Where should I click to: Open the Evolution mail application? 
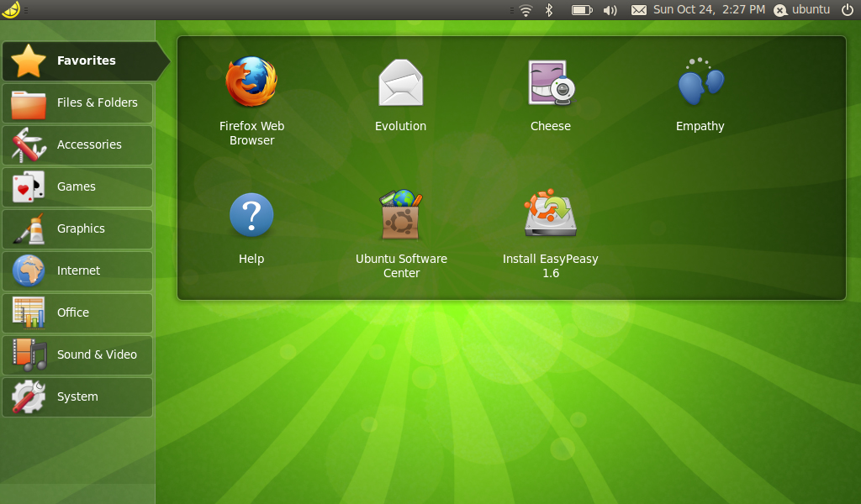point(401,95)
